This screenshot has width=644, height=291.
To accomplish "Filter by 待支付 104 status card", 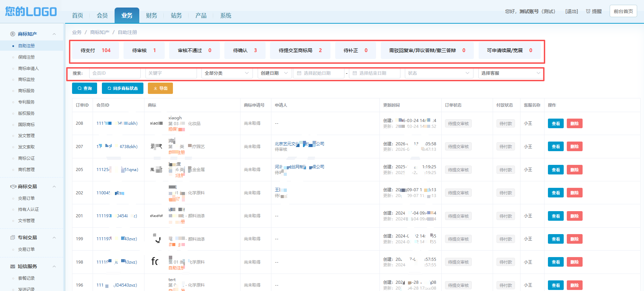I will point(95,50).
